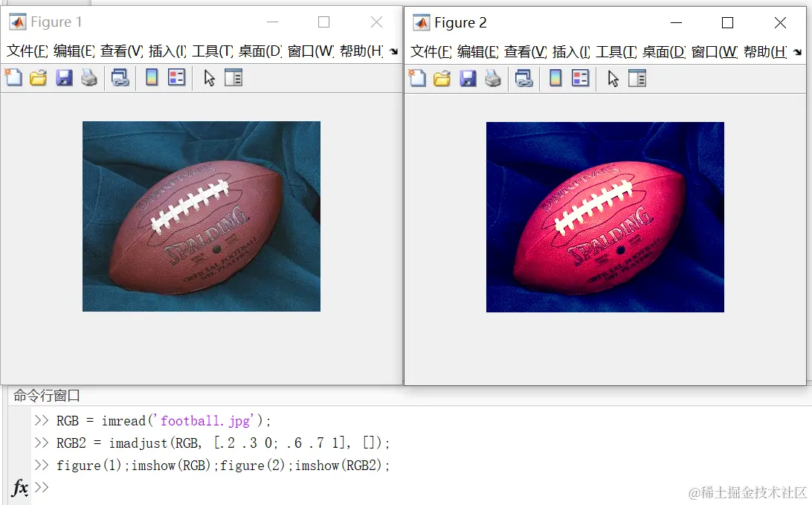Open 文件(F) menu in Figure 1

click(27, 51)
